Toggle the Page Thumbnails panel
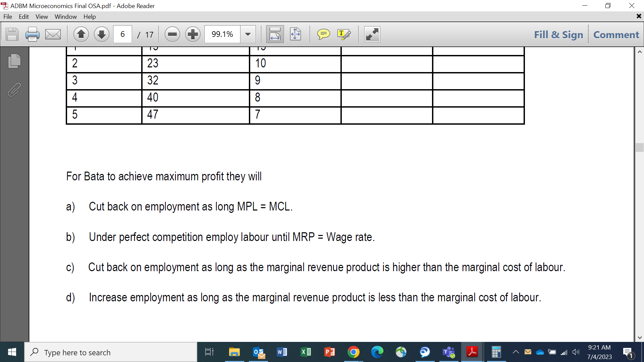The image size is (644, 362). click(x=14, y=61)
